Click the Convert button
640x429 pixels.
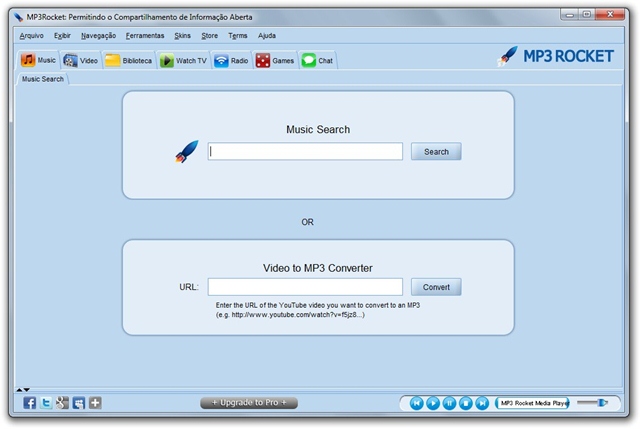coord(436,287)
